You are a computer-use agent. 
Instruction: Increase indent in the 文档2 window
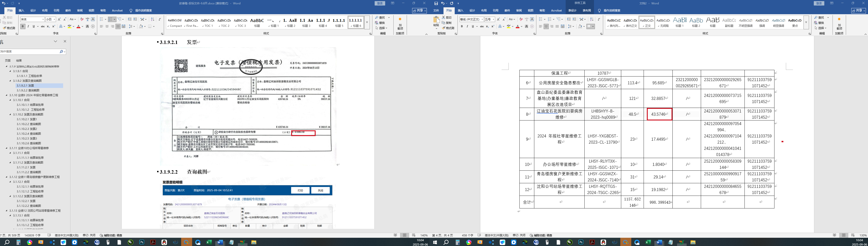(x=574, y=19)
